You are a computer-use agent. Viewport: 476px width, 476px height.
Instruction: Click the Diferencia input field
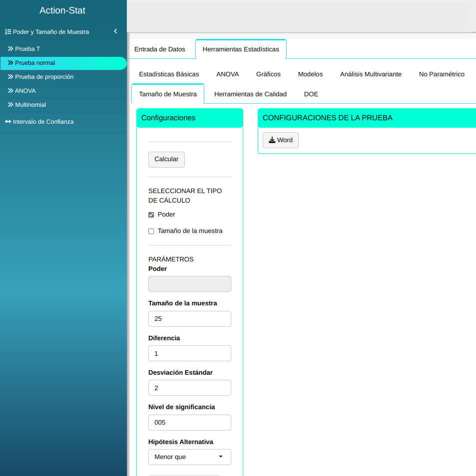[190, 353]
